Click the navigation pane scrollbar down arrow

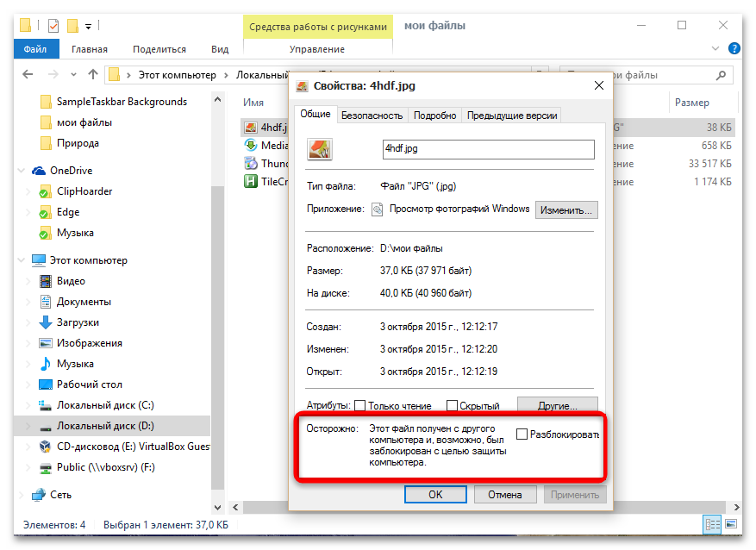[217, 508]
